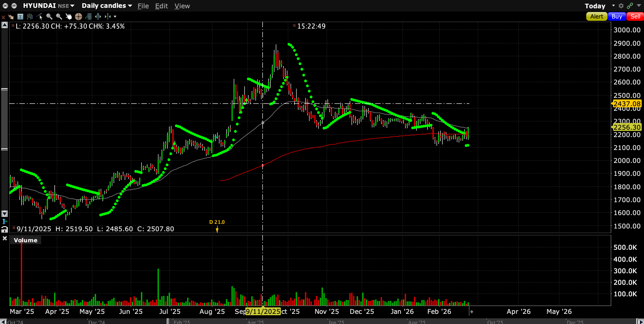Viewport: 644px width, 324px height.
Task: Activate the crosshair target tool
Action: [x=79, y=17]
